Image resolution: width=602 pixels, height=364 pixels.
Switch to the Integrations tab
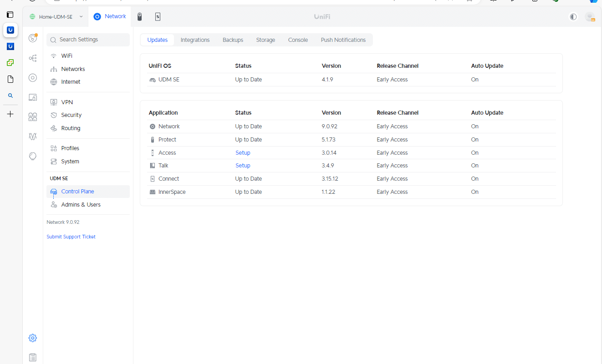(195, 40)
